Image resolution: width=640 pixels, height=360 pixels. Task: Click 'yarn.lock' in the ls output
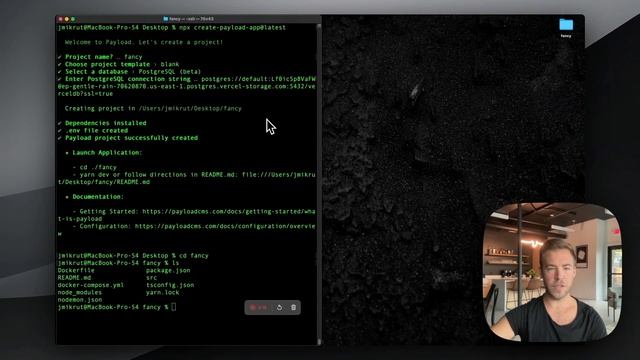162,292
